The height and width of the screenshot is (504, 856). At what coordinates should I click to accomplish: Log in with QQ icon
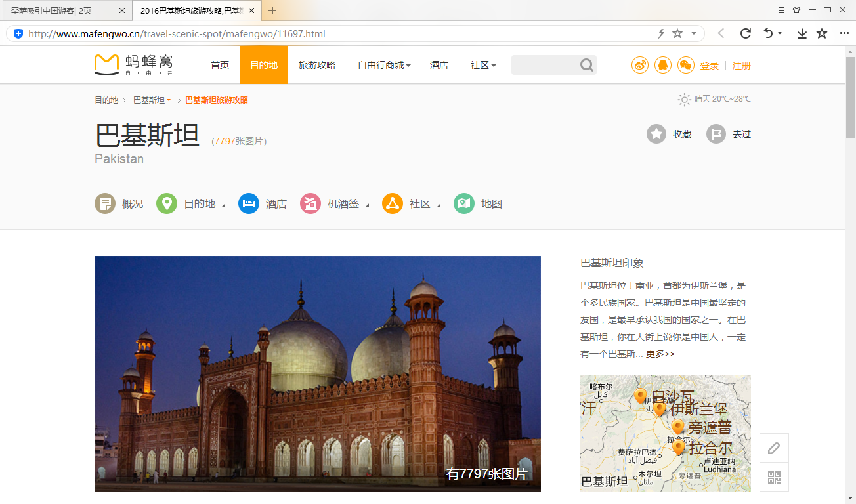(663, 65)
